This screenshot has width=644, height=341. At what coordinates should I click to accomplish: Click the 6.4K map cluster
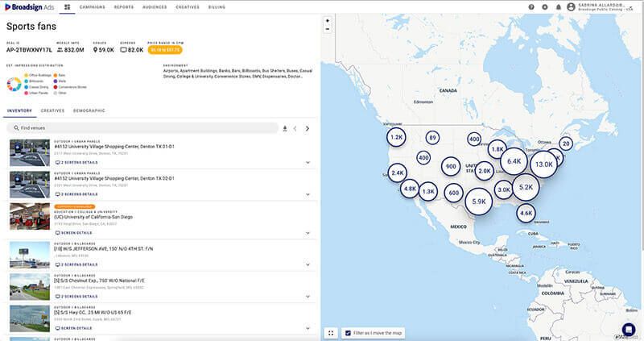tap(514, 161)
